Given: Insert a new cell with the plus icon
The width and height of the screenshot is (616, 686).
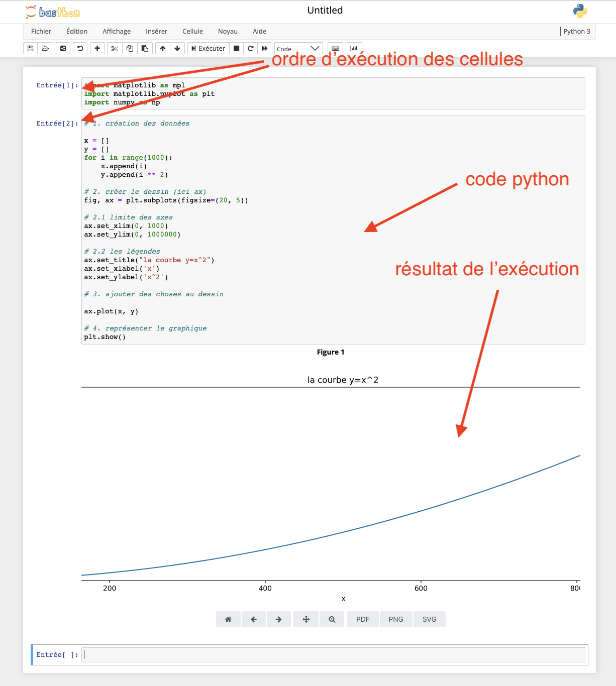Looking at the screenshot, I should (x=97, y=48).
